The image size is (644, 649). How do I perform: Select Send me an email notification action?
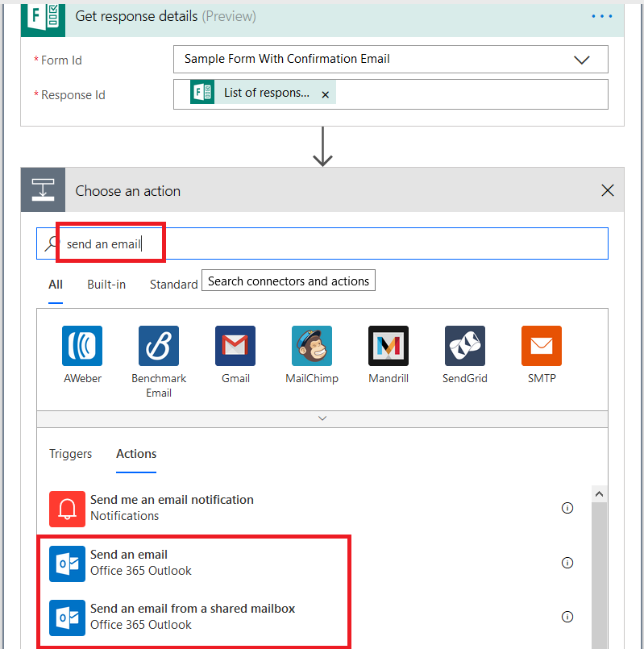click(172, 508)
